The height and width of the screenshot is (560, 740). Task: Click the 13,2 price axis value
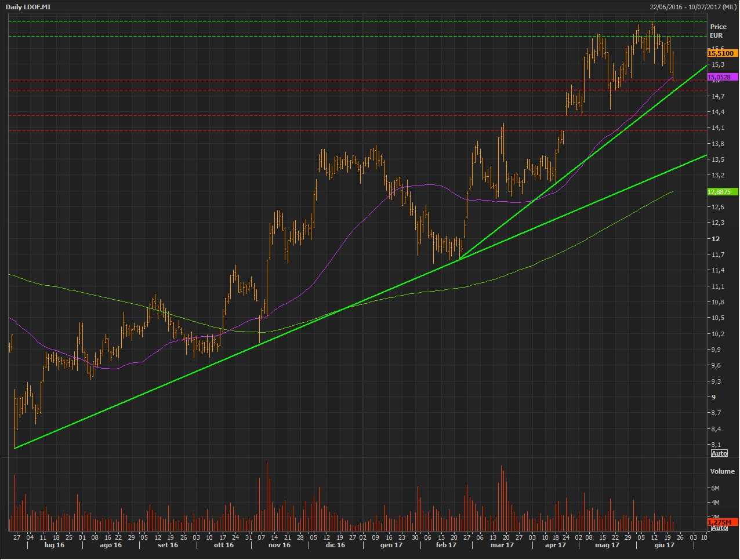tap(717, 175)
